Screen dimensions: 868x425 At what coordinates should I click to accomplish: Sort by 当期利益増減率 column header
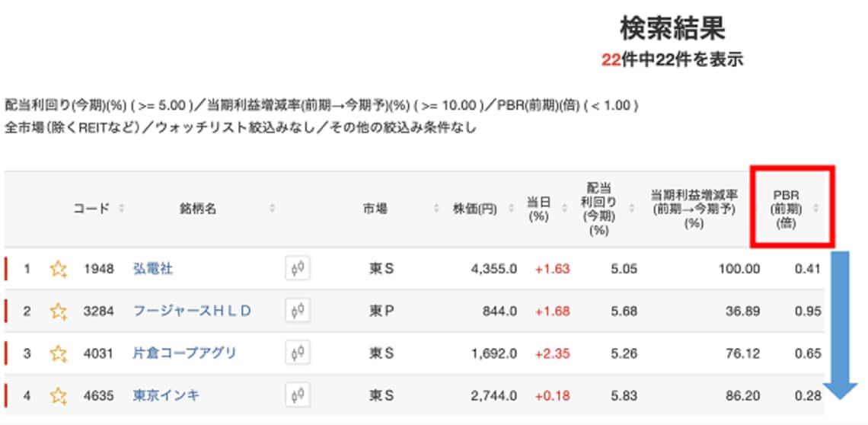point(693,209)
